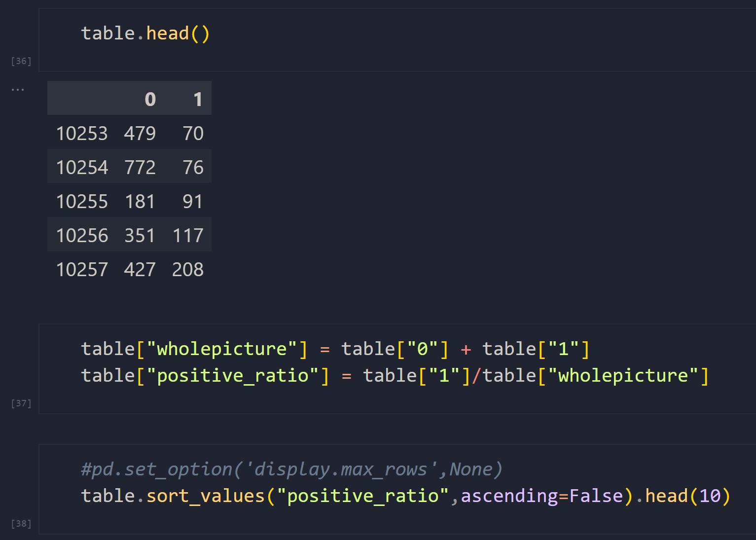Click the output ellipsis menu for cell 36
This screenshot has height=540, width=756.
click(x=18, y=90)
